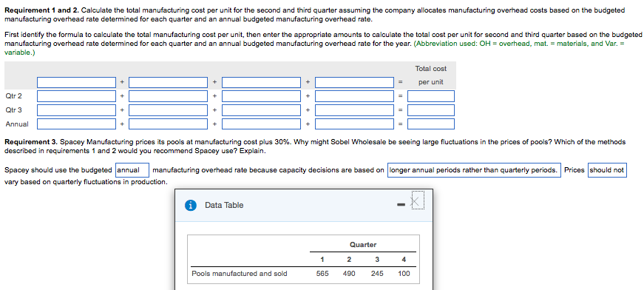Click 'Requirement 1 and 2.' heading text

(x=42, y=10)
